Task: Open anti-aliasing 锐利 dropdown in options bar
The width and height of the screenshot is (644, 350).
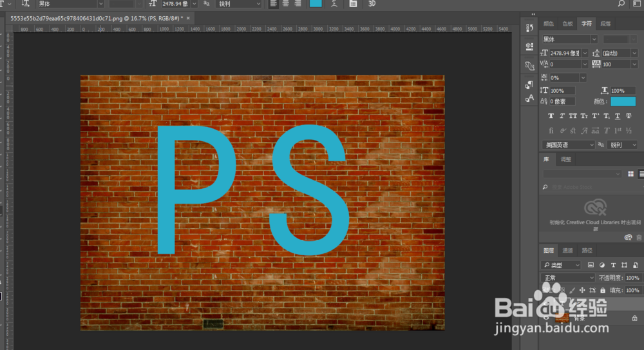Action: 240,4
